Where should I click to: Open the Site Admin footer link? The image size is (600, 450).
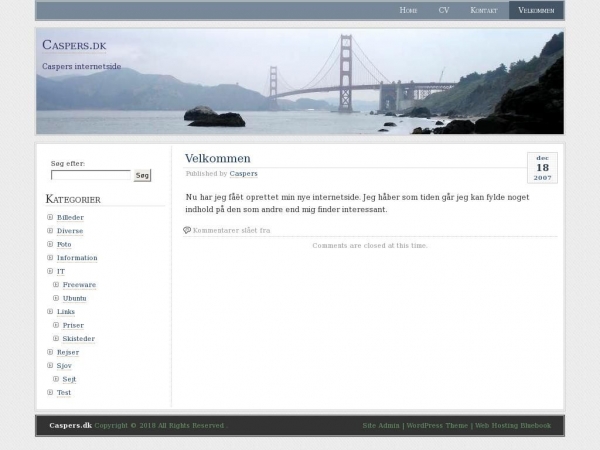[381, 425]
